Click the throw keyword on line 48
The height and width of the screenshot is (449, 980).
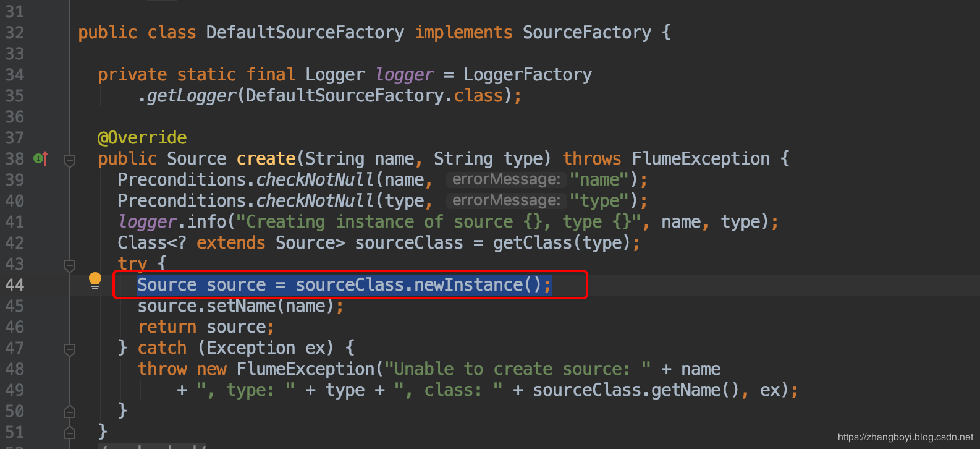(162, 369)
